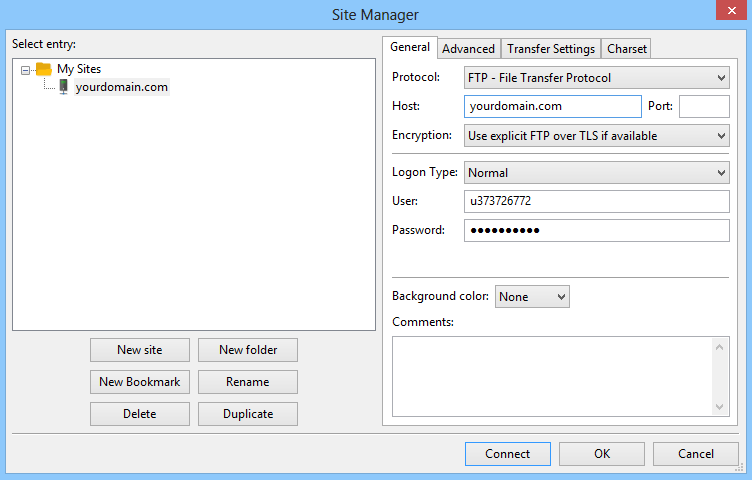Click the yourdomain.com server icon
This screenshot has height=480, width=752.
[x=63, y=87]
